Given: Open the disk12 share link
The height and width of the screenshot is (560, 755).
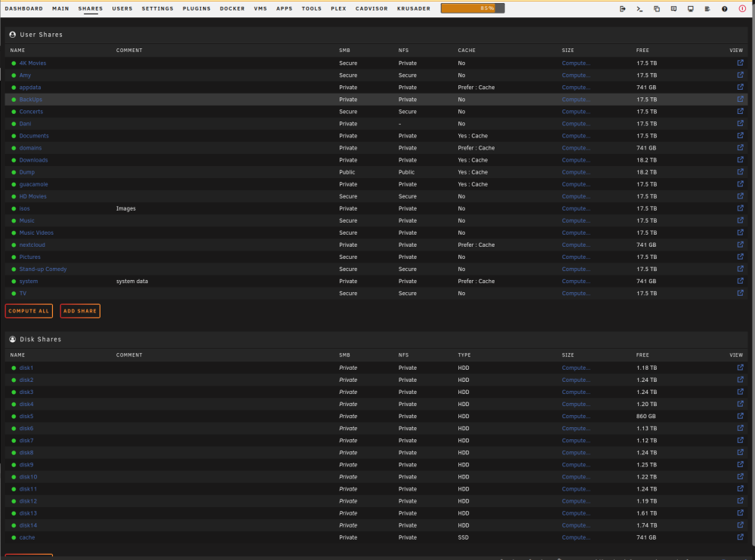Looking at the screenshot, I should (28, 501).
